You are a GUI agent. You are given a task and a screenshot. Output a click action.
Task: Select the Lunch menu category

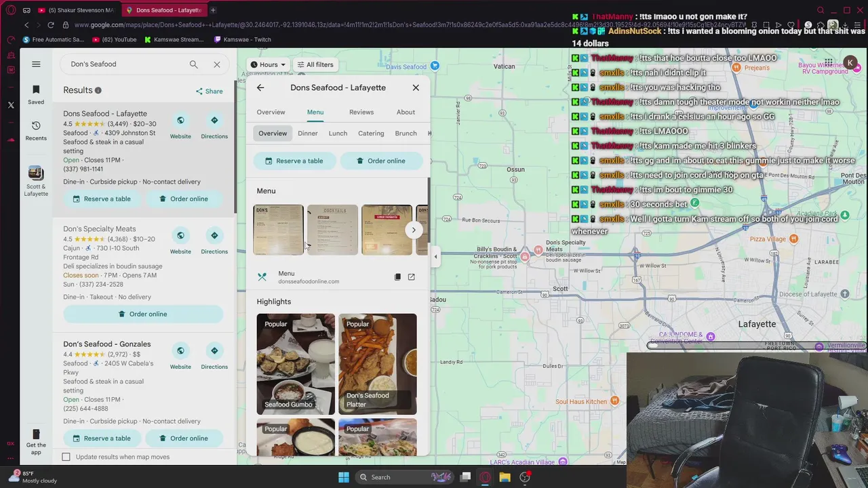[338, 134]
